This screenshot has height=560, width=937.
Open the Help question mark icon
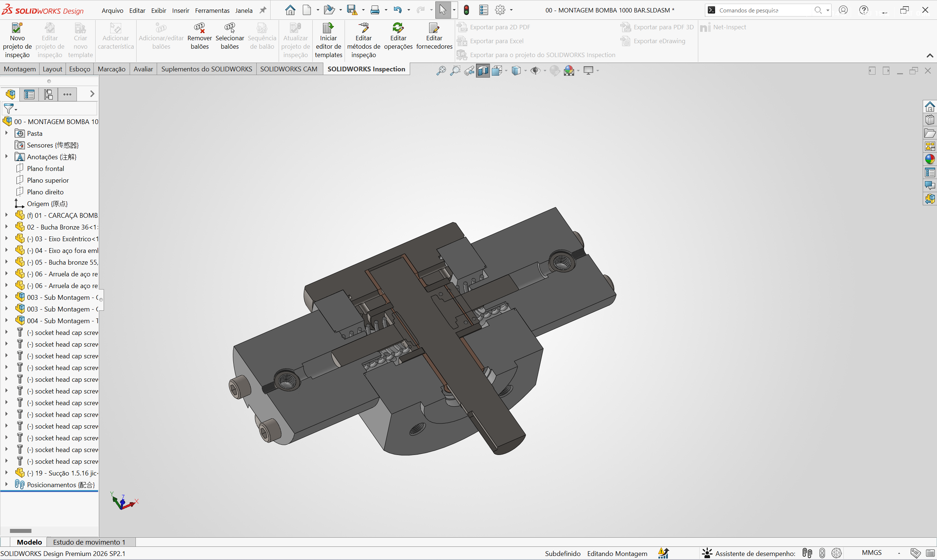[864, 10]
